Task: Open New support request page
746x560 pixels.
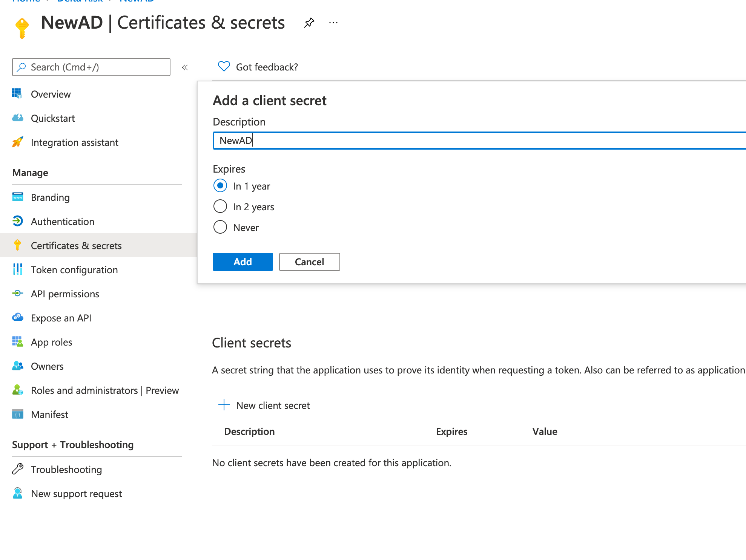Action: click(x=77, y=494)
